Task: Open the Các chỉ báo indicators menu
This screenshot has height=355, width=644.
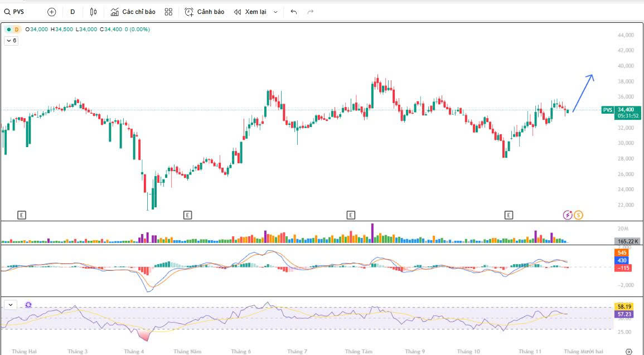Action: pyautogui.click(x=133, y=12)
